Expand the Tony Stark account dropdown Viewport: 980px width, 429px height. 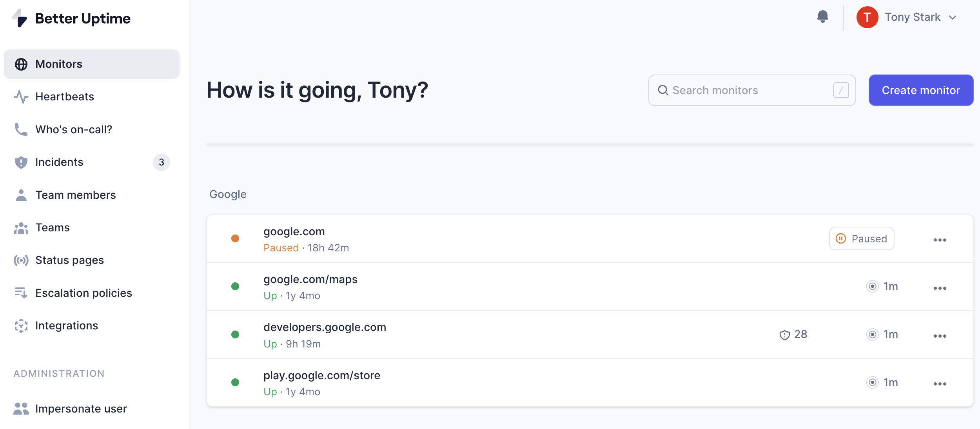[x=953, y=17]
